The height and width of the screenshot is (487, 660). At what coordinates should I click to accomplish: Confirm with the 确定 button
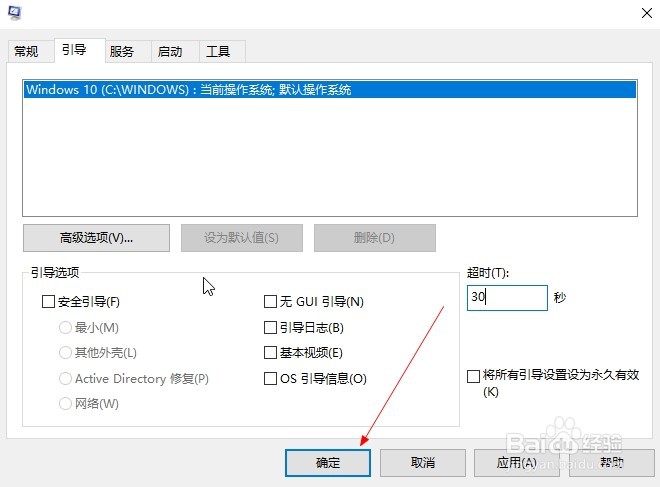[328, 463]
